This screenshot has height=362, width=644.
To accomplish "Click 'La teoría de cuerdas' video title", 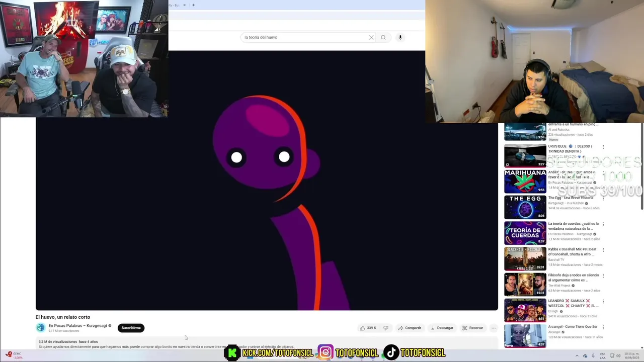I will point(573,226).
